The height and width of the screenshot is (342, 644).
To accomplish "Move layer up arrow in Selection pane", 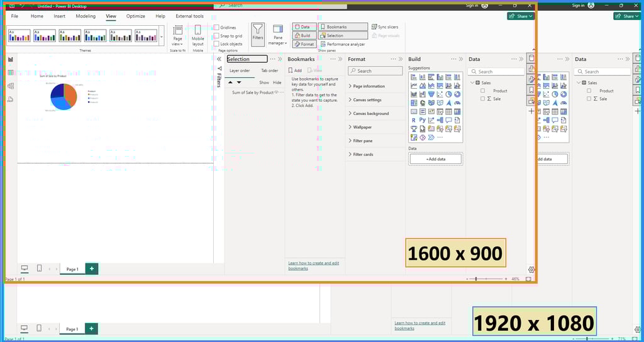I will tap(230, 82).
